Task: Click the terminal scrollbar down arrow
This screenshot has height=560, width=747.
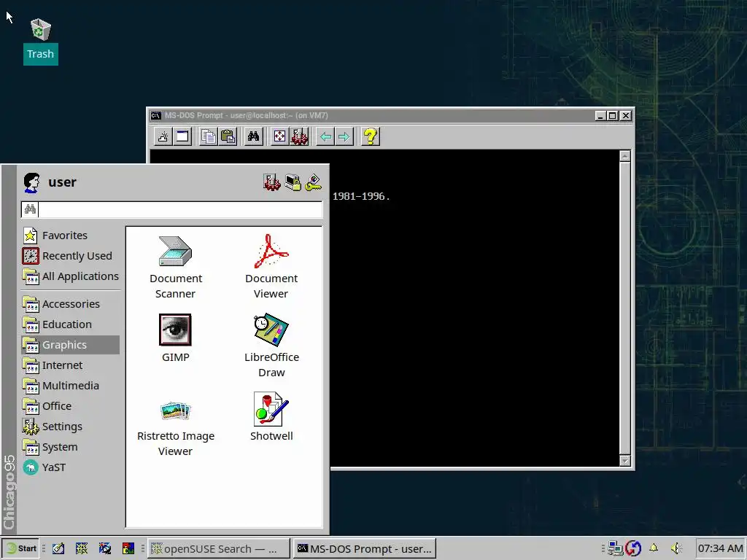Action: [625, 461]
